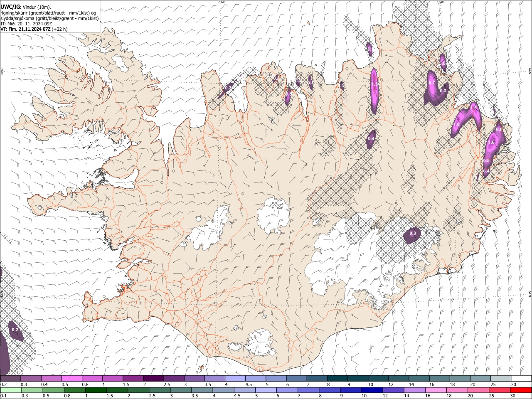Select the 1.3 snowfall value label
Screen dimensions: 532x399
pyautogui.click(x=374, y=84)
